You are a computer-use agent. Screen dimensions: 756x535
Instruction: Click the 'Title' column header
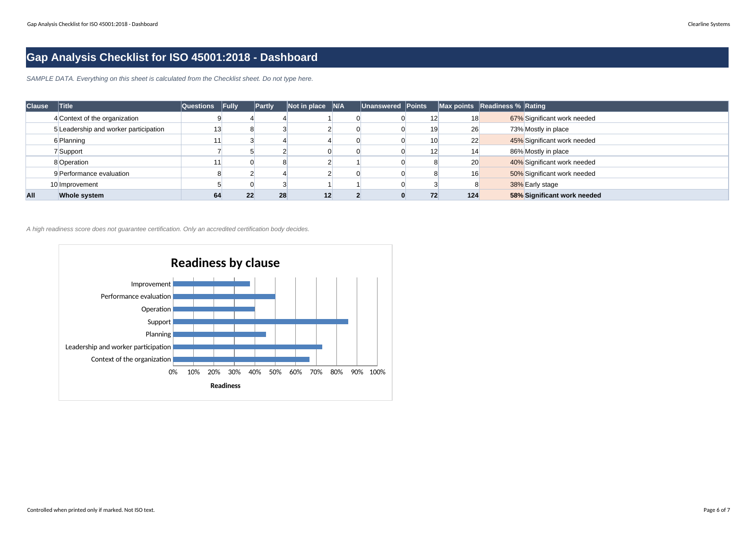120,106
